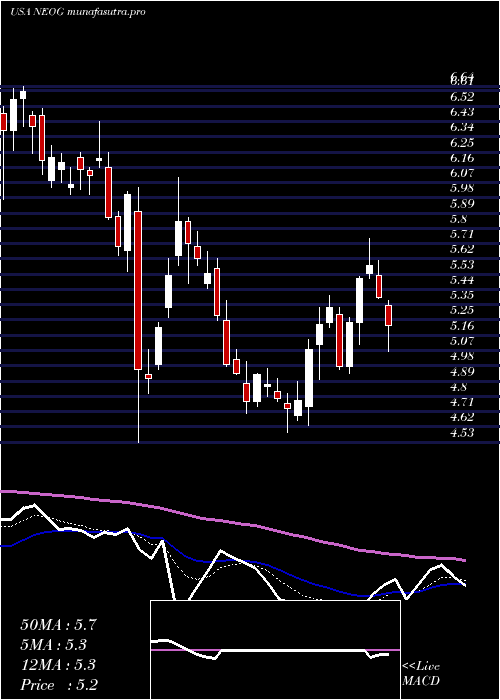Image resolution: width=500 pixels, height=700 pixels.
Task: Click the 5.25 price axis label
Action: pyautogui.click(x=462, y=310)
